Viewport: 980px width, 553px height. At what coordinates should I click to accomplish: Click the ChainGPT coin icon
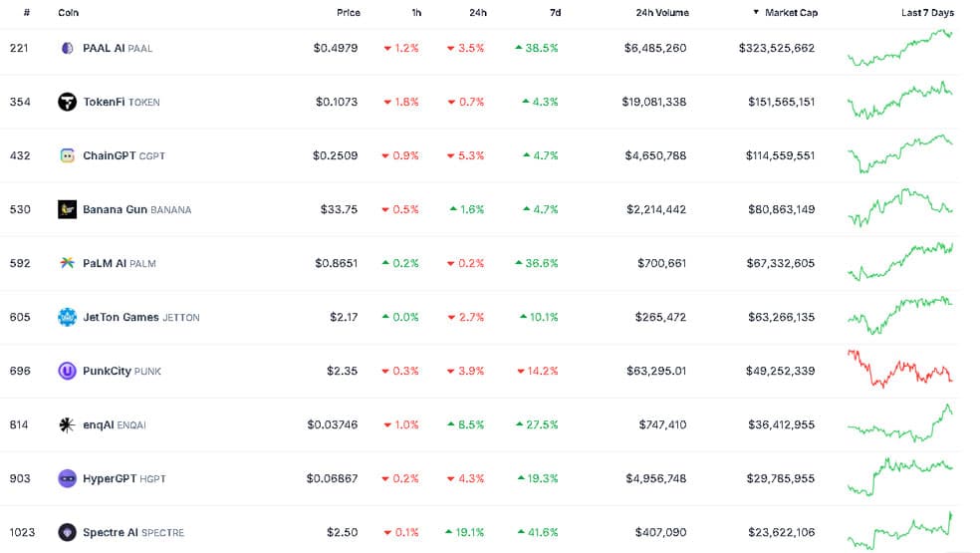67,155
